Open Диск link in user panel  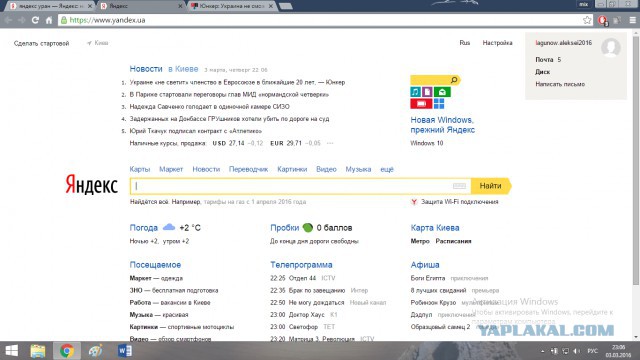pos(542,72)
